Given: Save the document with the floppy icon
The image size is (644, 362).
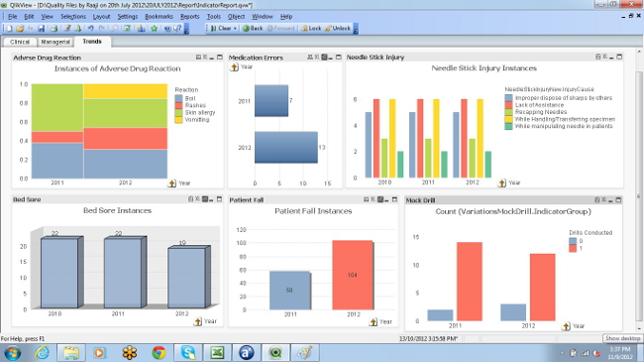Looking at the screenshot, I should (41, 29).
